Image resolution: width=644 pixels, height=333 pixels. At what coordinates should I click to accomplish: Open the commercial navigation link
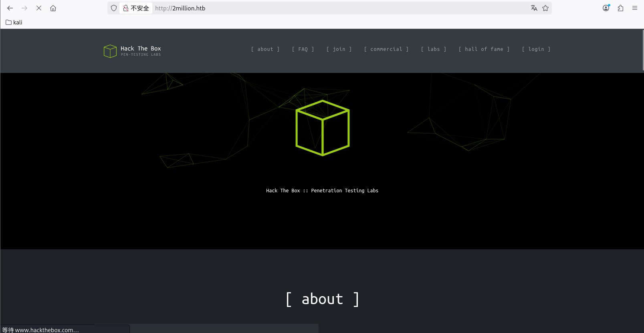386,49
